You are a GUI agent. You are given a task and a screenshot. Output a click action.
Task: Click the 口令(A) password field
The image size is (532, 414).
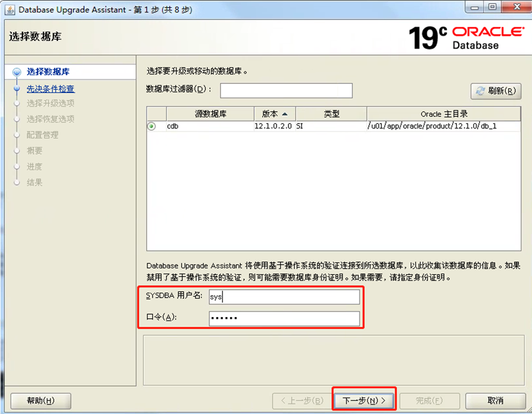(x=284, y=318)
